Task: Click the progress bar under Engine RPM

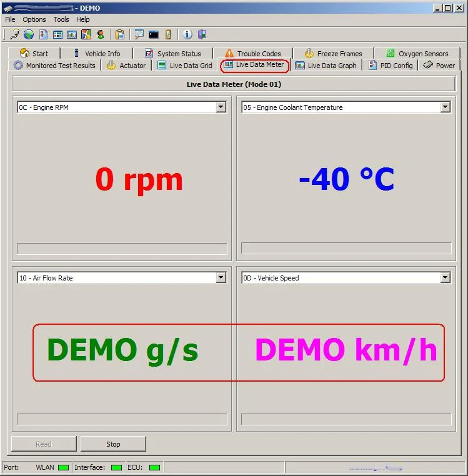Action: click(x=122, y=249)
